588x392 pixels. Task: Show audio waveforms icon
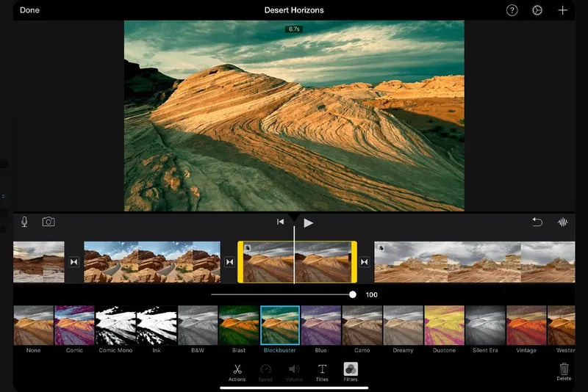[x=562, y=222]
